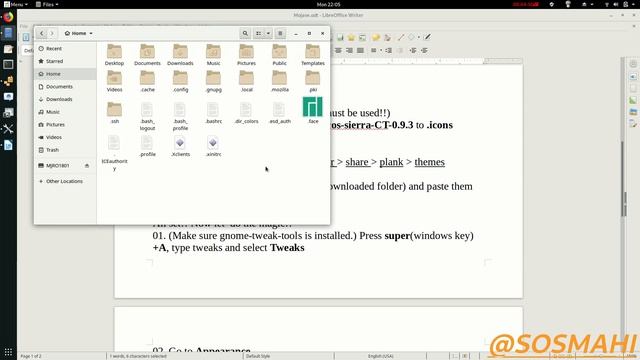
Task: Select Recent in Files sidebar
Action: pyautogui.click(x=65, y=49)
